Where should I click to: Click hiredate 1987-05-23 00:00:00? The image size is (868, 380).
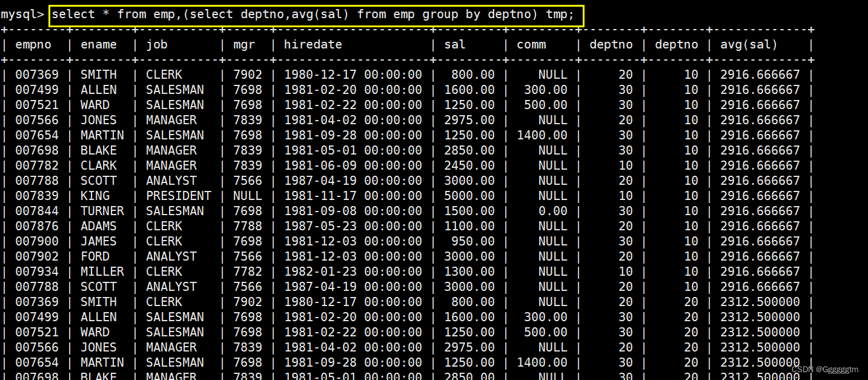tap(353, 226)
